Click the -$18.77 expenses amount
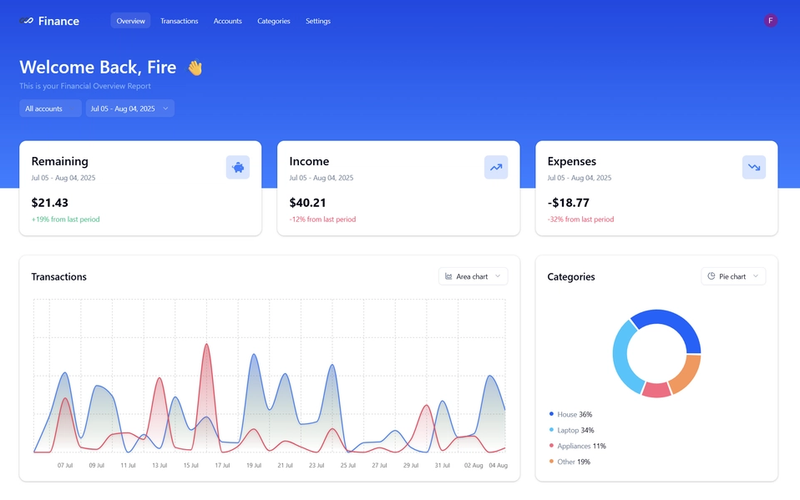The width and height of the screenshot is (800, 500). (568, 203)
